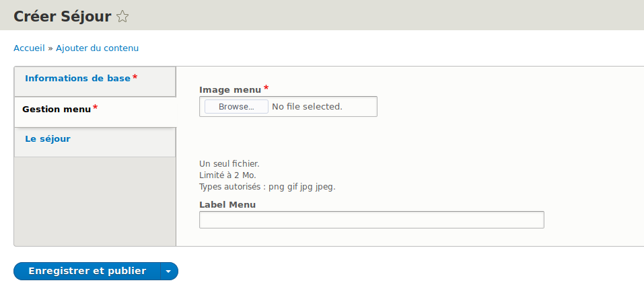644x289 pixels.
Task: Select the Gestion menu vertical tab
Action: coord(57,109)
